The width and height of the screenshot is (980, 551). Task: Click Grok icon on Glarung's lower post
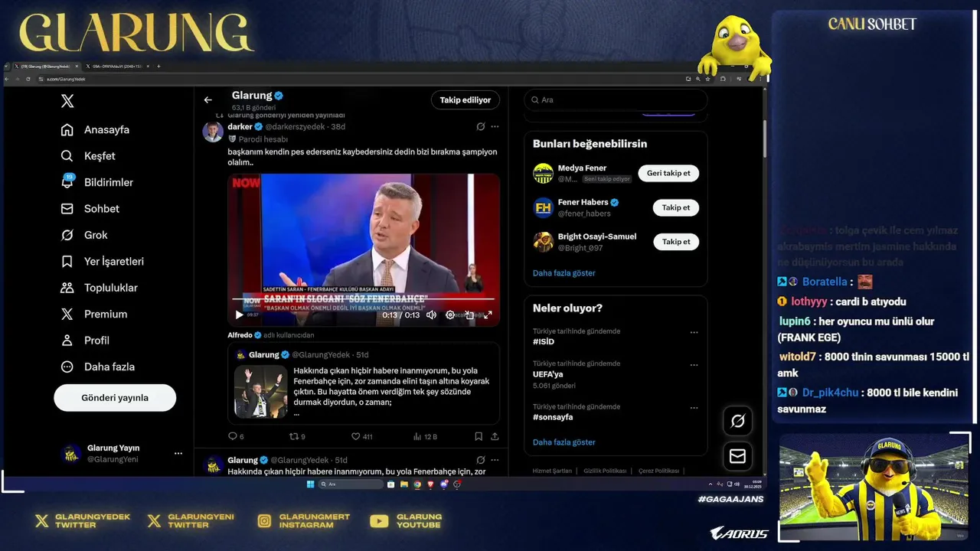coord(480,460)
